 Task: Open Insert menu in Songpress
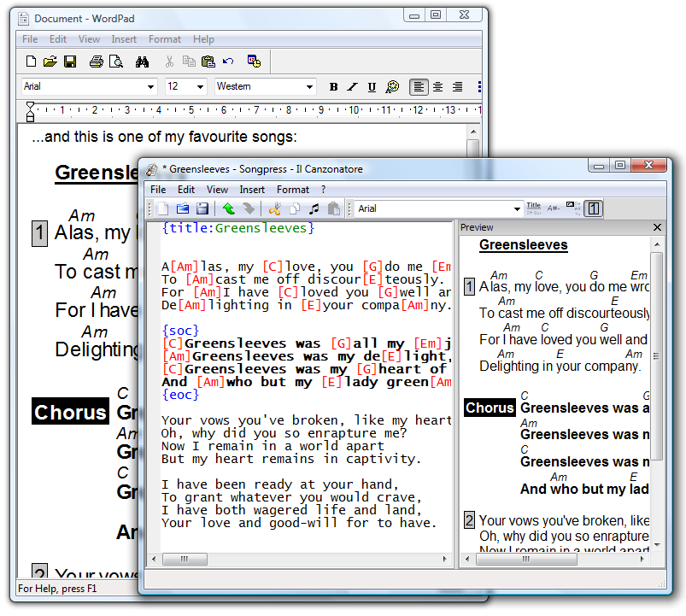[252, 190]
